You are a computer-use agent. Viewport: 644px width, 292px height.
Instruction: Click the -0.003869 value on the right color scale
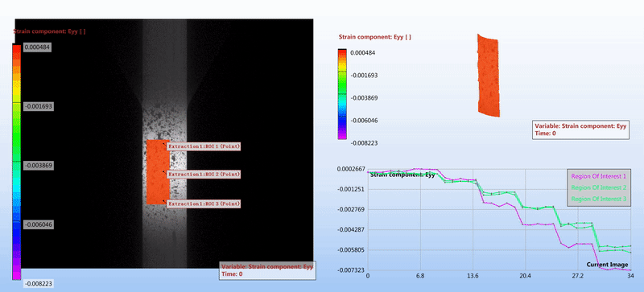pos(364,98)
